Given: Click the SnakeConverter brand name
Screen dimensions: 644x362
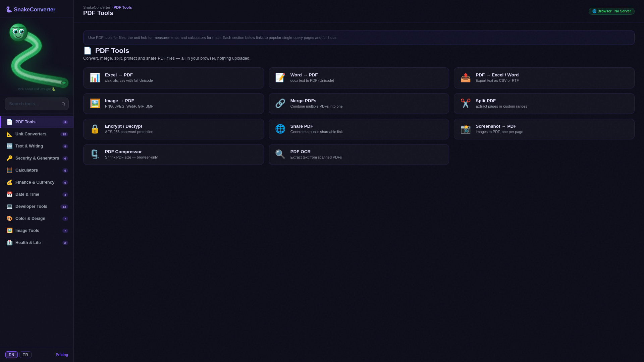Looking at the screenshot, I should point(35,10).
